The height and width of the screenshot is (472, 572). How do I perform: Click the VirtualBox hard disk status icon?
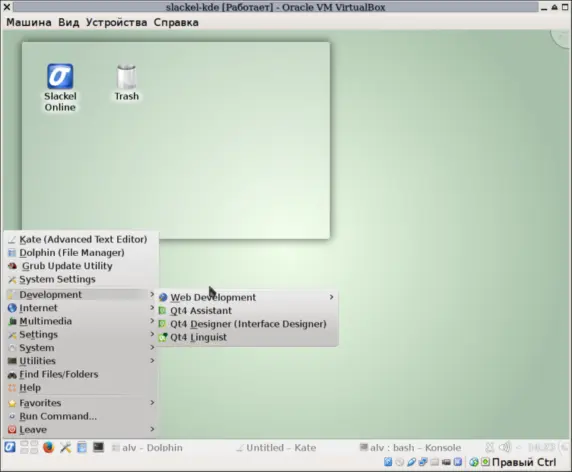[388, 462]
